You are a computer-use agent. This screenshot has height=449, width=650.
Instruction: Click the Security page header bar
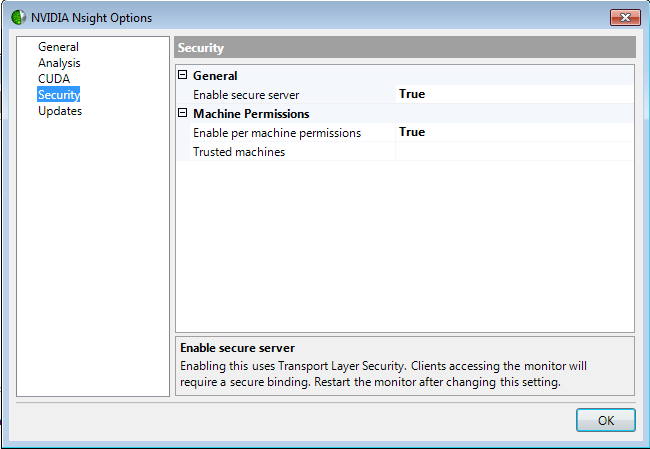405,47
